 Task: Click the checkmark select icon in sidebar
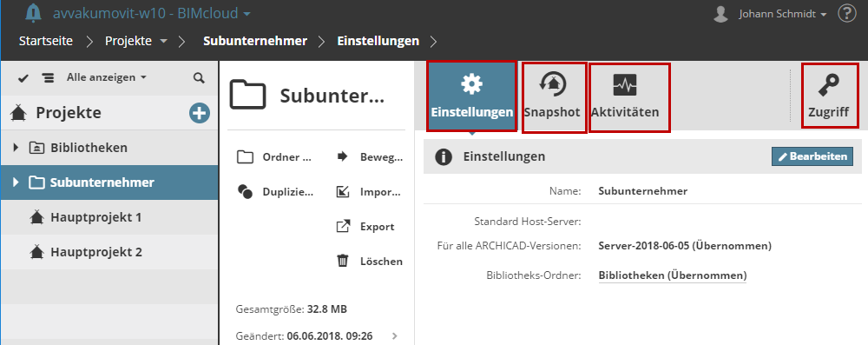(23, 78)
